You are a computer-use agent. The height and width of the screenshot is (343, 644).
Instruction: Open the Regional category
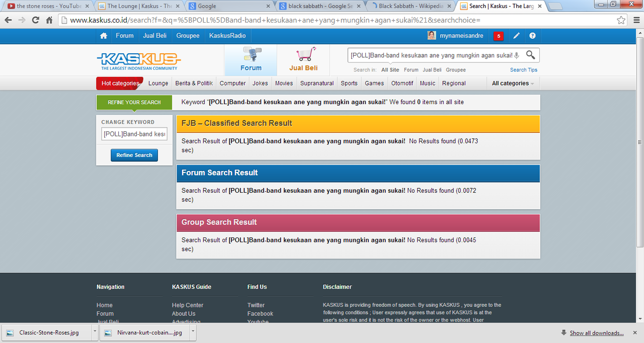point(454,83)
